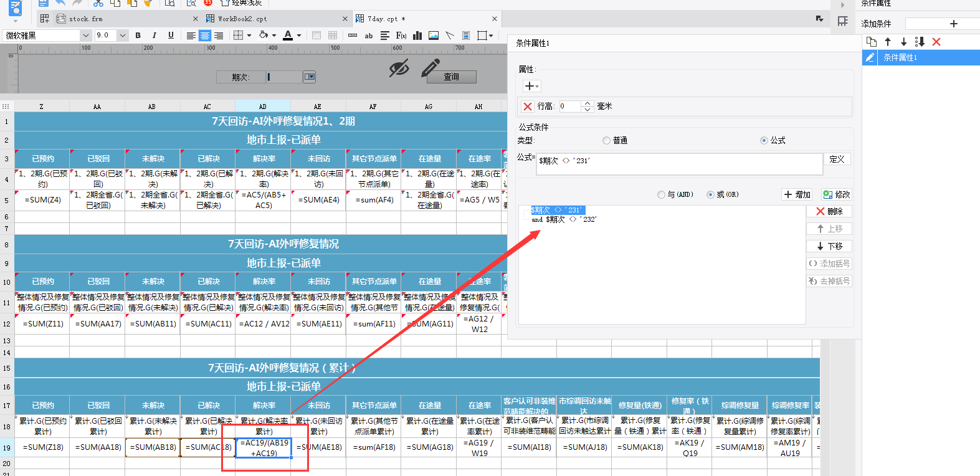Move condition attribute up arrow
980x476 pixels.
tap(888, 42)
